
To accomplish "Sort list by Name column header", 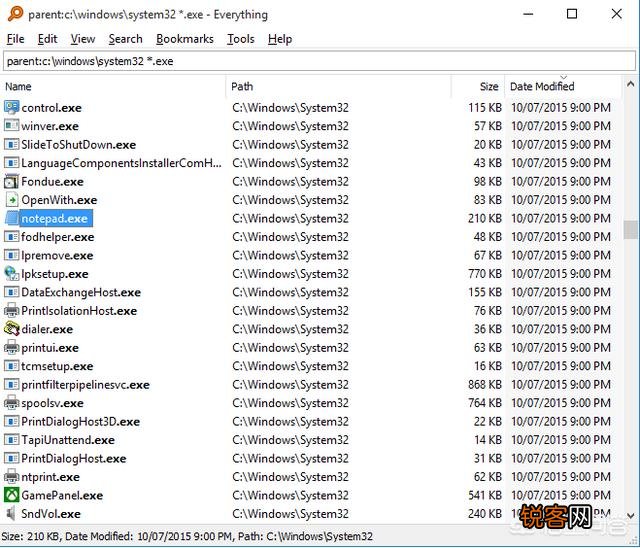I will [x=19, y=87].
